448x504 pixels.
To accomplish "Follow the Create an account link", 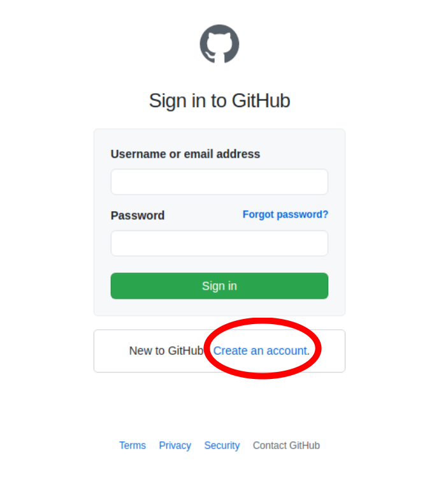I will (261, 351).
